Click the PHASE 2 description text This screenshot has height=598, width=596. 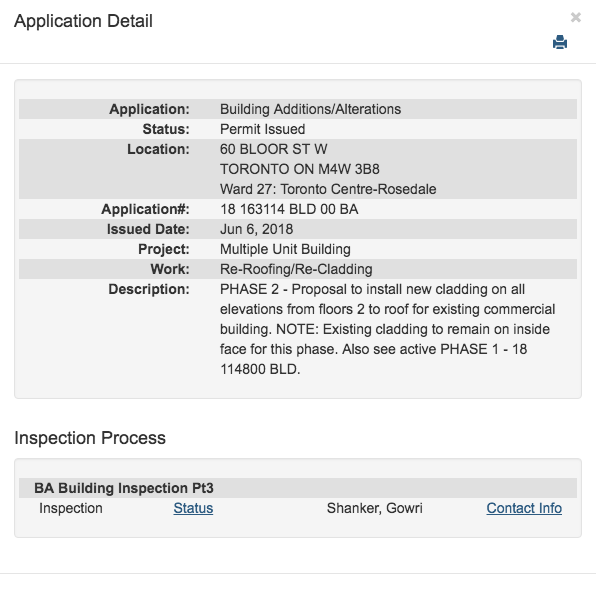click(x=387, y=329)
